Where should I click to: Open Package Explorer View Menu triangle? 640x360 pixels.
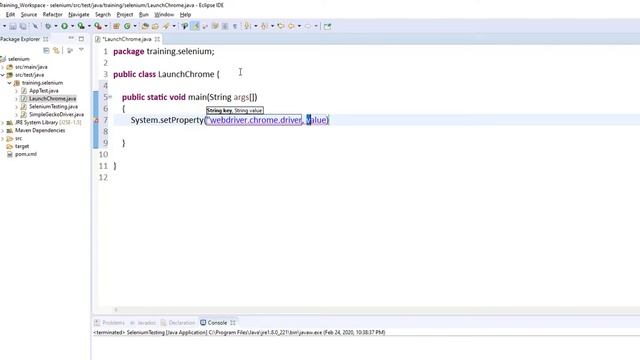pyautogui.click(x=81, y=50)
